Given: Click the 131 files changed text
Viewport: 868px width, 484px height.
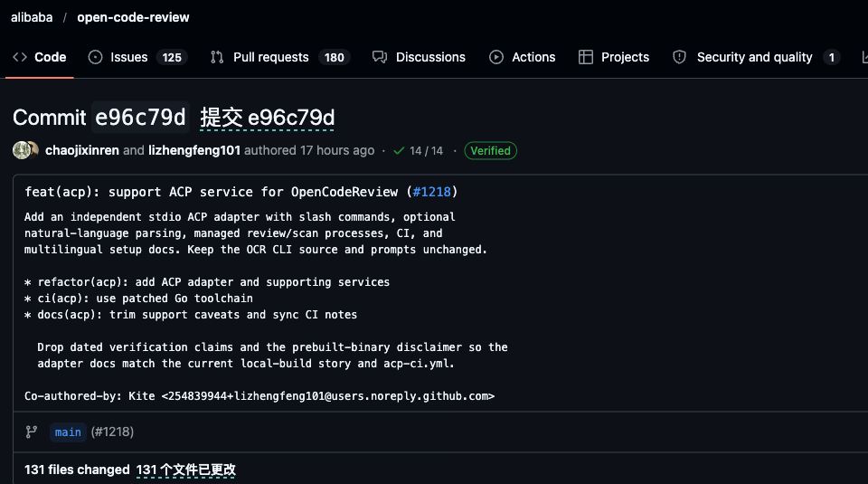Looking at the screenshot, I should (77, 470).
